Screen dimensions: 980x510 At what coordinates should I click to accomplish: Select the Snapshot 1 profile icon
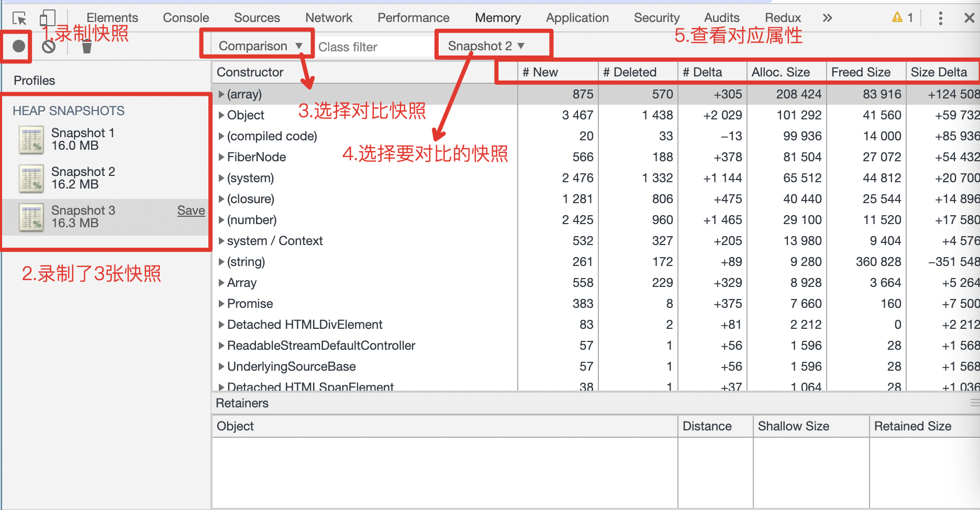(31, 140)
